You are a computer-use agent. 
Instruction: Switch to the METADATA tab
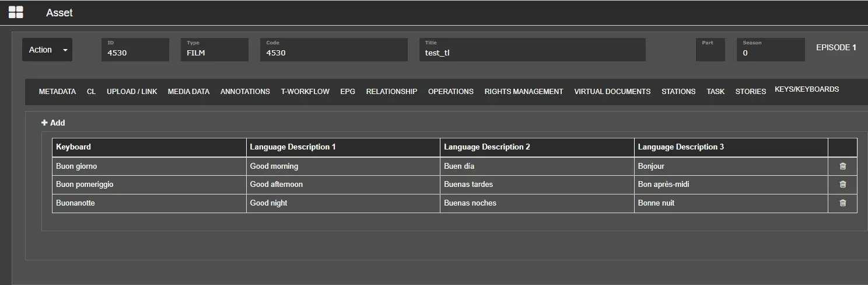point(57,92)
